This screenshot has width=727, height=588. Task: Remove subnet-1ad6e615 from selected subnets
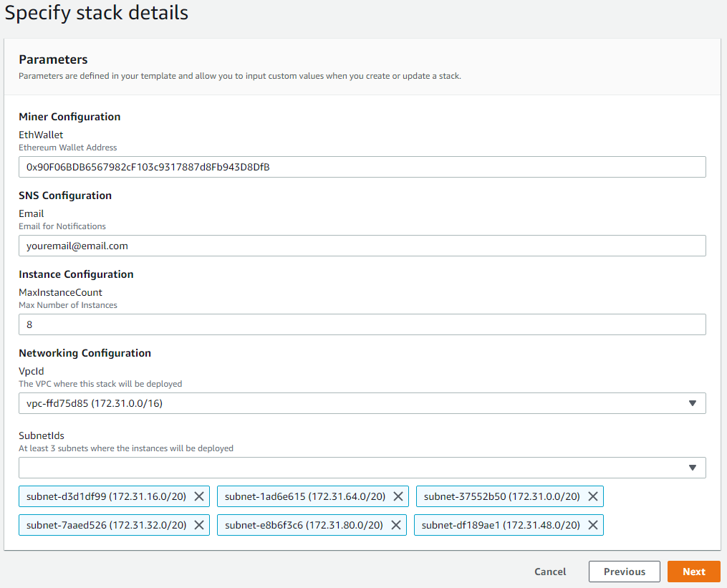(398, 496)
